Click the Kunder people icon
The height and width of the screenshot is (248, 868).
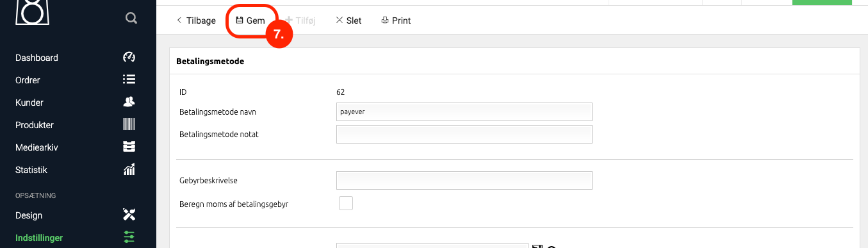point(129,102)
